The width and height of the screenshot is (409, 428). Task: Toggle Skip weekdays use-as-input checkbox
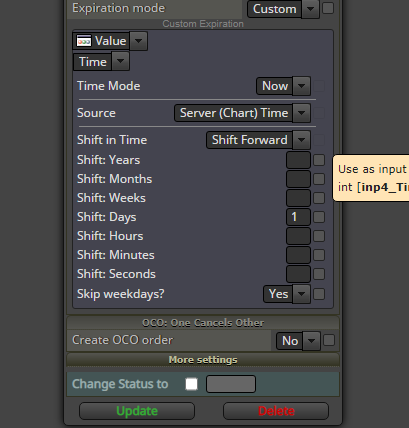coord(319,294)
